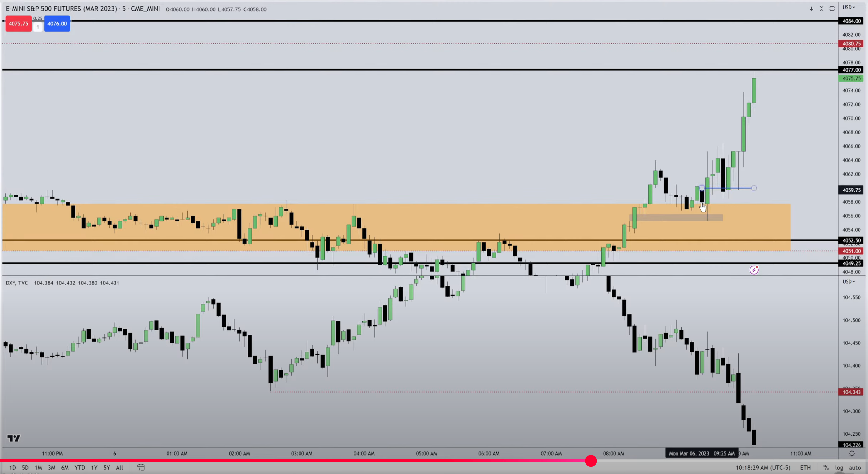Select the 5Y time range
This screenshot has width=868, height=474.
[x=107, y=468]
